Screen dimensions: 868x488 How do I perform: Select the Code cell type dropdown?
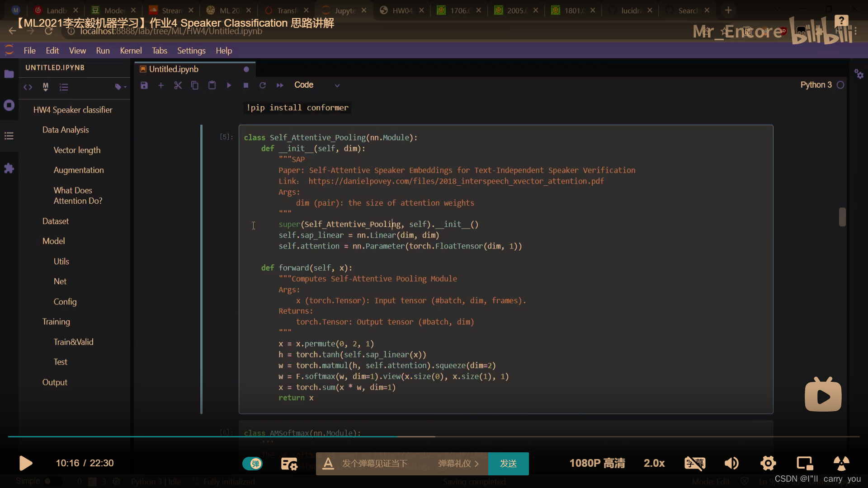tap(316, 84)
